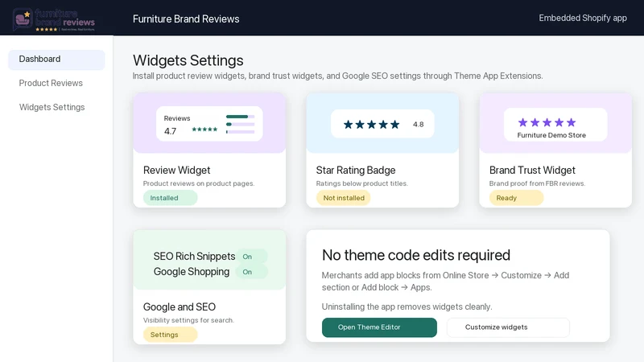
Task: Click the Not installed status badge
Action: pos(344,198)
